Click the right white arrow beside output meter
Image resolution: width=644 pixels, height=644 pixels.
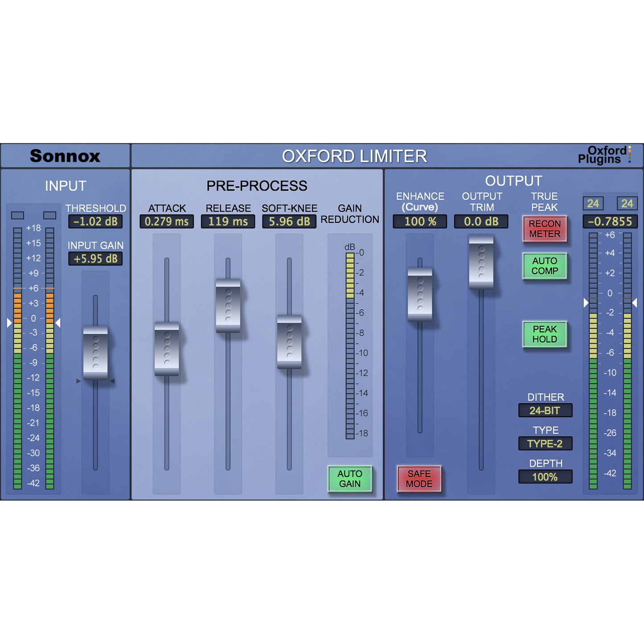[x=635, y=303]
